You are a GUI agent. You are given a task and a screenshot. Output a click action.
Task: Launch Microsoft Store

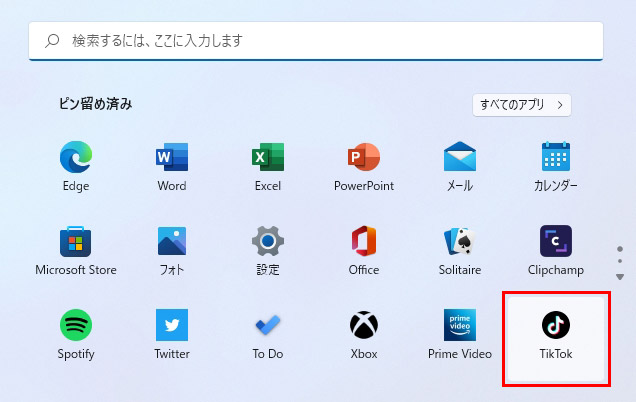tap(76, 242)
